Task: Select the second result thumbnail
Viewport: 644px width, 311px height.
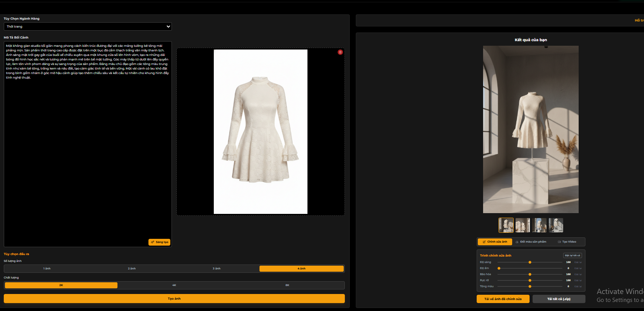Action: [523, 225]
